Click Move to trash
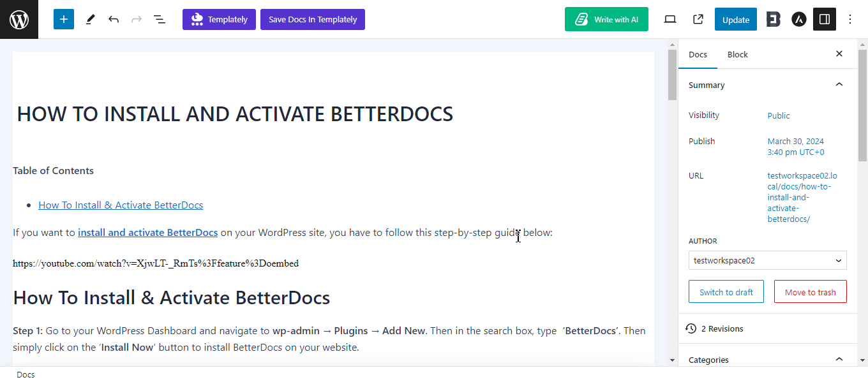 pyautogui.click(x=810, y=291)
